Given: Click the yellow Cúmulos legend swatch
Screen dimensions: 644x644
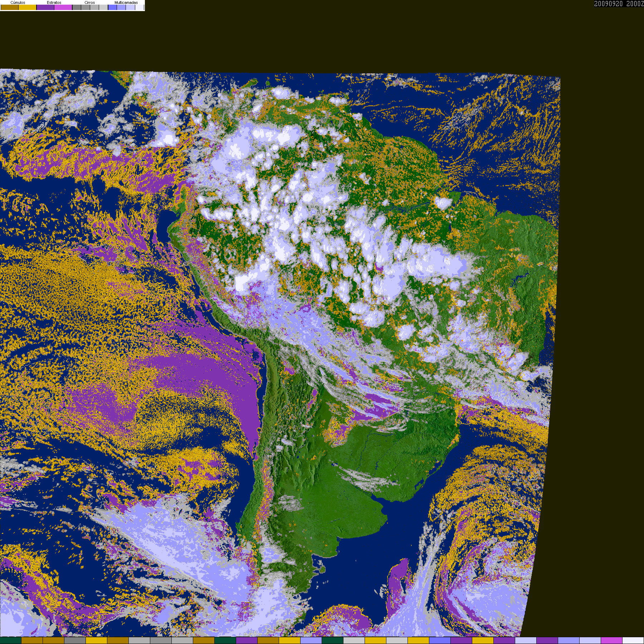Looking at the screenshot, I should pos(28,7).
